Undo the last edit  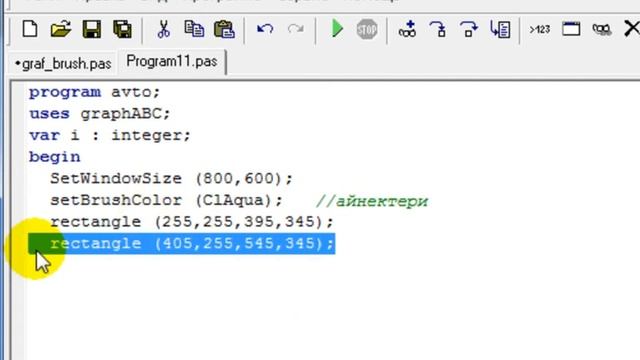[265, 29]
